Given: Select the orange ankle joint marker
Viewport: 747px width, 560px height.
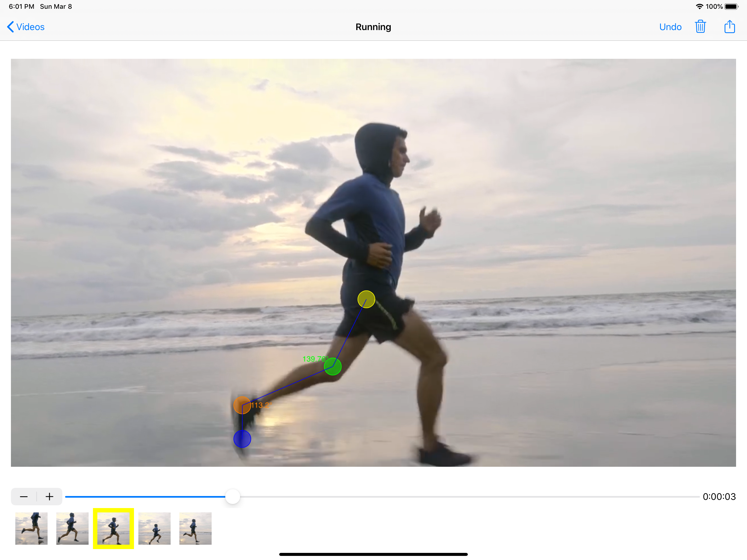Looking at the screenshot, I should click(242, 405).
